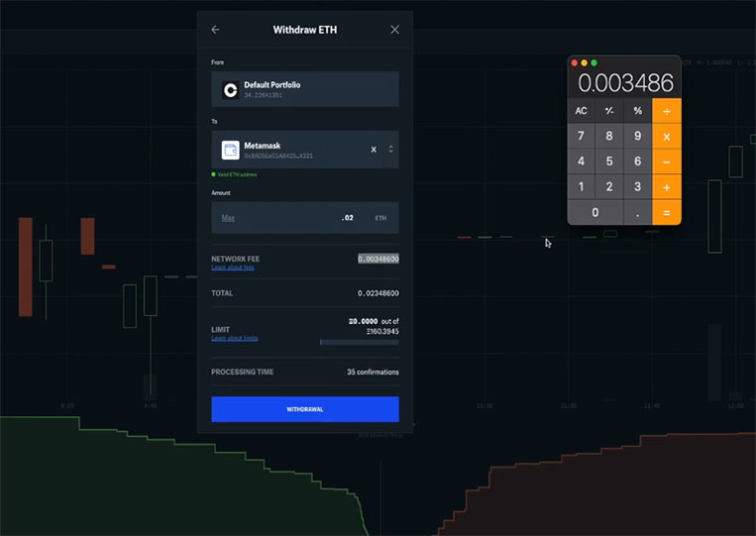Click the plus key on Calculator

pyautogui.click(x=666, y=186)
